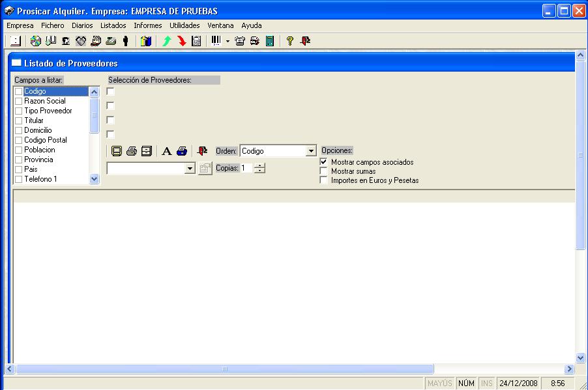Click field list scroll up arrow
The image size is (588, 390).
pyautogui.click(x=94, y=92)
